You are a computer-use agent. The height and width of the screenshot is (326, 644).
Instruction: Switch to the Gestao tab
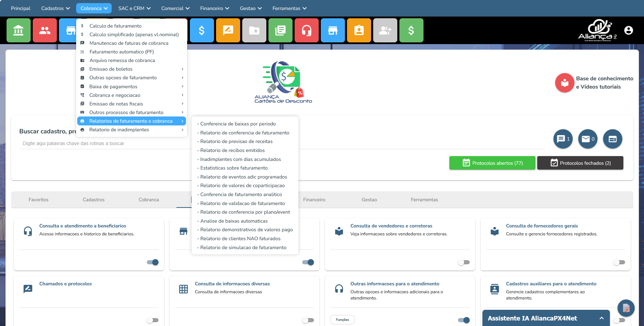click(369, 200)
